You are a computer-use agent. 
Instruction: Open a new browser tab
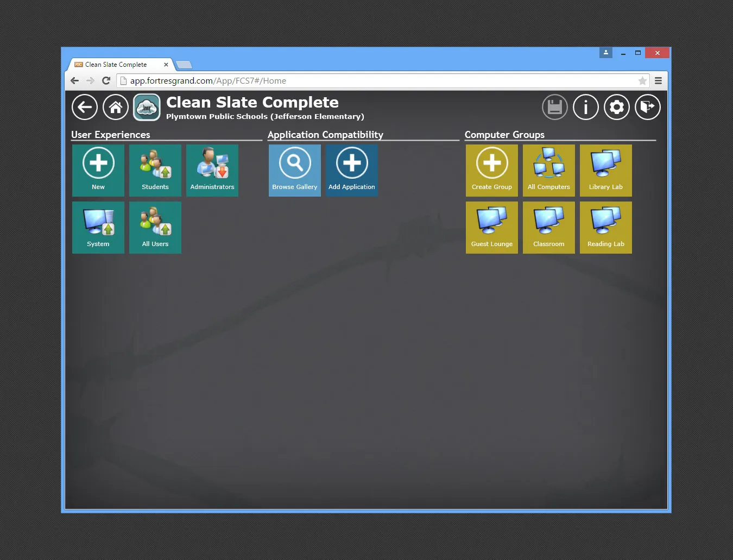[x=184, y=65]
